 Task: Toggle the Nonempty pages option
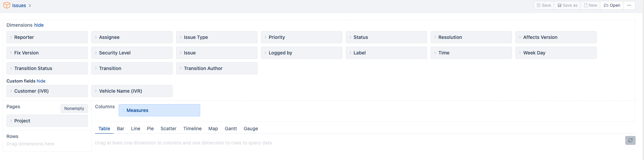click(x=74, y=109)
